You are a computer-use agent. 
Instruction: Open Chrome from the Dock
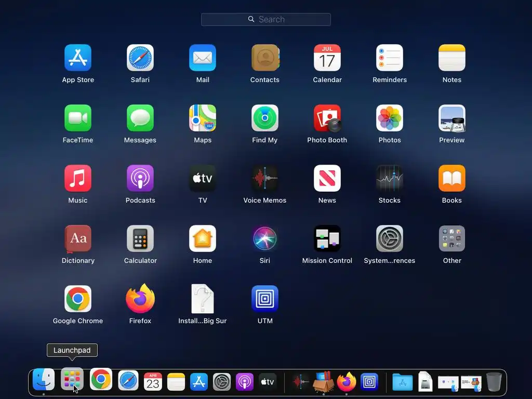pos(101,379)
